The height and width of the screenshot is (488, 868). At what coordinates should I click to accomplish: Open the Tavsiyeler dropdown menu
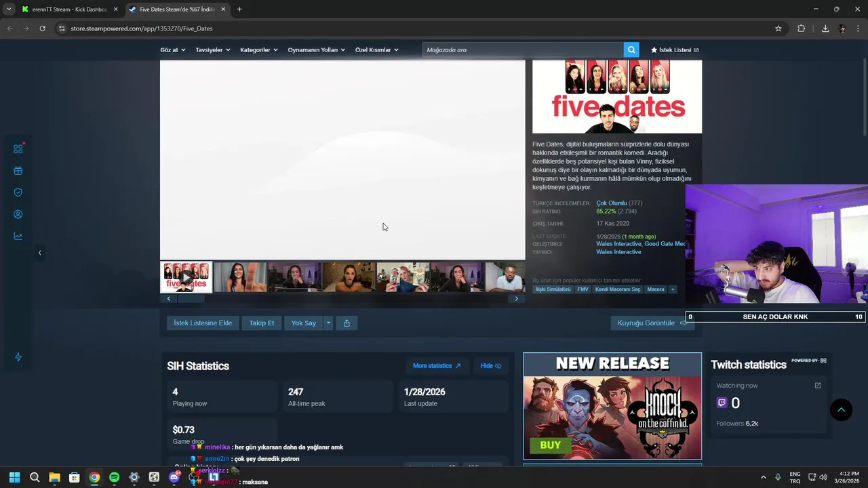[x=213, y=49]
